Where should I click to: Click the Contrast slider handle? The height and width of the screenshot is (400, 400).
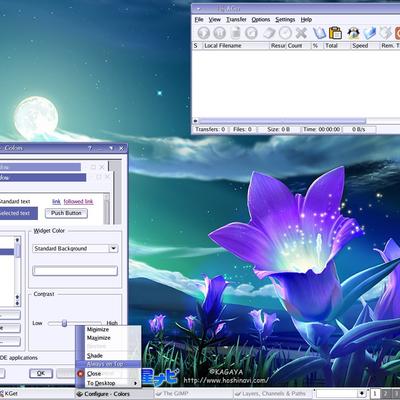coord(64,323)
